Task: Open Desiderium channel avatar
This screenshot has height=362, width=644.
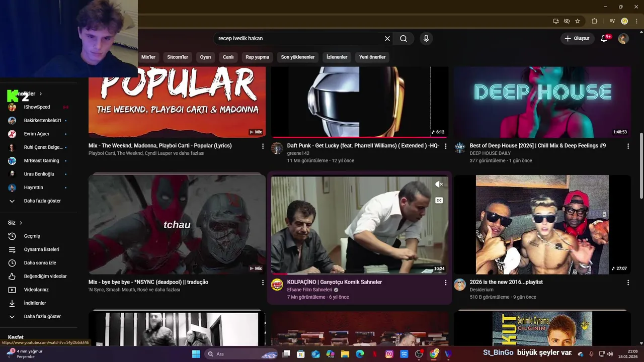Action: click(x=460, y=285)
